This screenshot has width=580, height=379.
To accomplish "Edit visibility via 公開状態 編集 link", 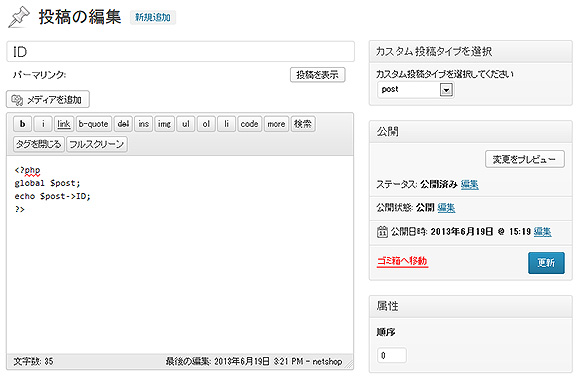I will (446, 208).
